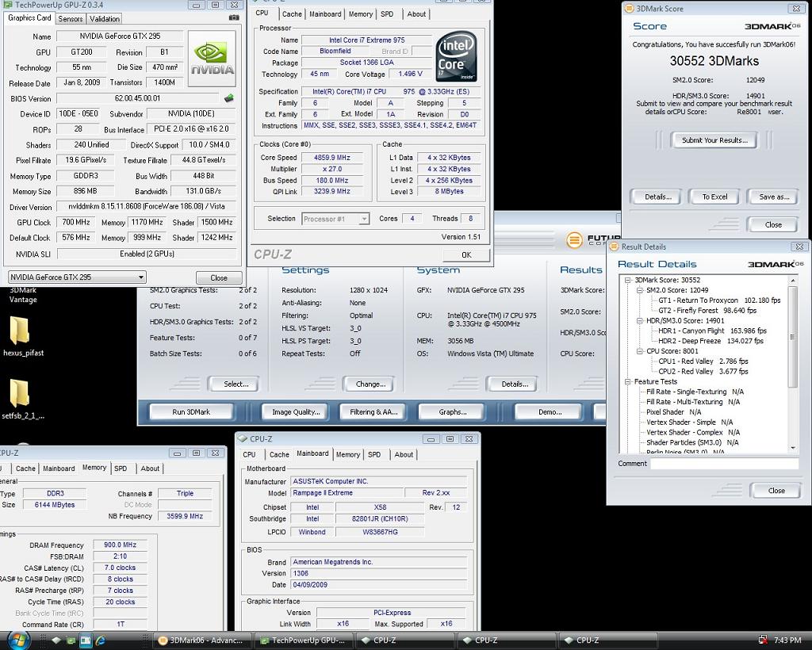Switch to the Sensors tab in GPU-Z
Image resolution: width=812 pixels, height=650 pixels.
pyautogui.click(x=71, y=19)
